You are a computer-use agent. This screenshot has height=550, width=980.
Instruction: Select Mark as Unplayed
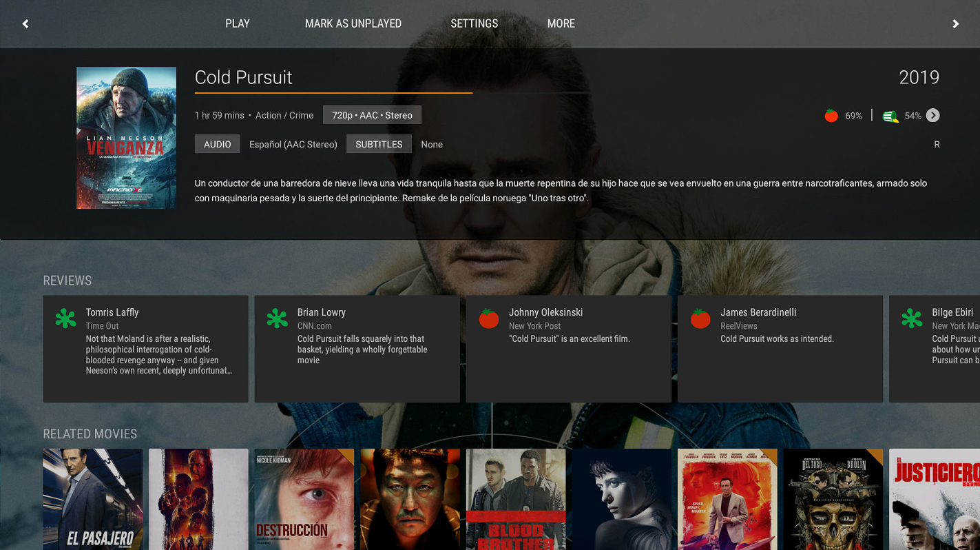[x=353, y=23]
